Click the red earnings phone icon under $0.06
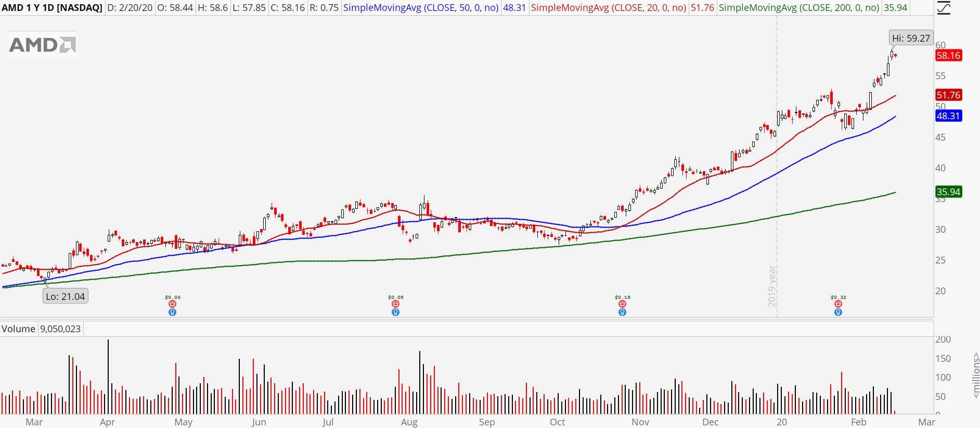 click(x=173, y=304)
